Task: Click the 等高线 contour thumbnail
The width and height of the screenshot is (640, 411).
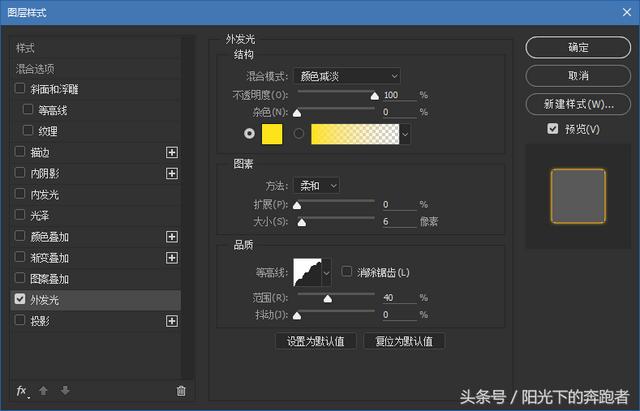Action: click(307, 272)
